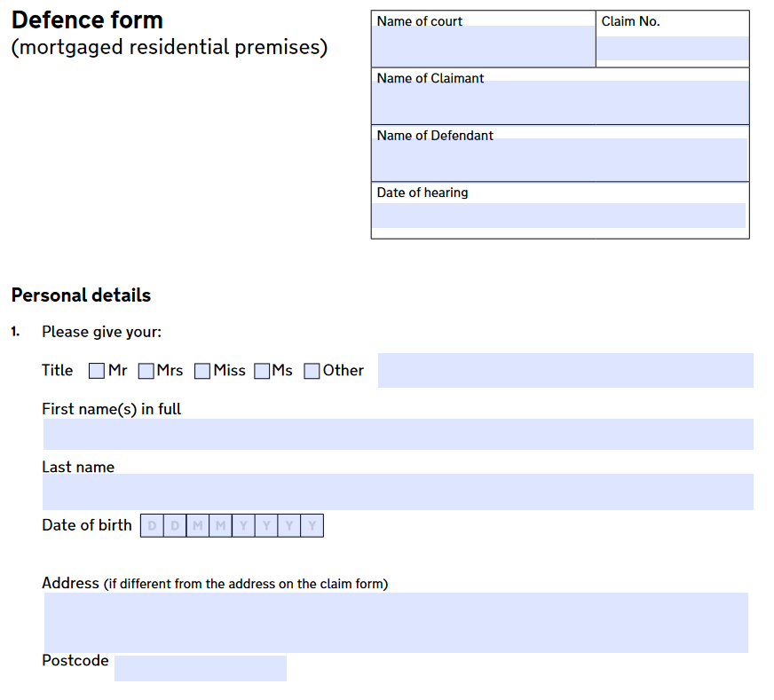Image resolution: width=774 pixels, height=700 pixels.
Task: Click the Name of Claimant field
Action: click(560, 103)
